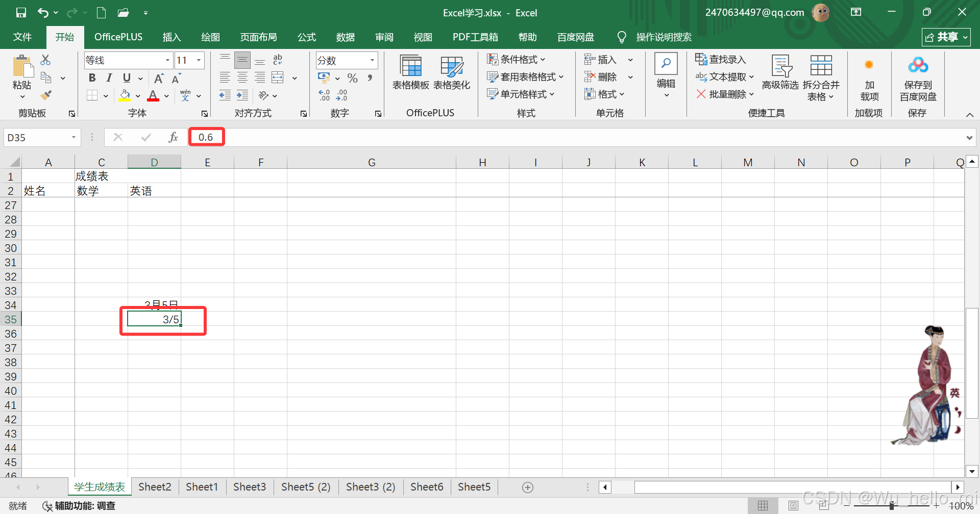Switch to 数据 Data tab
Image resolution: width=980 pixels, height=514 pixels.
point(346,37)
